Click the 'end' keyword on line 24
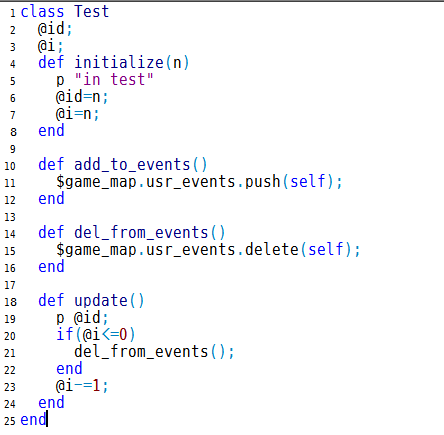The height and width of the screenshot is (435, 444). click(51, 402)
